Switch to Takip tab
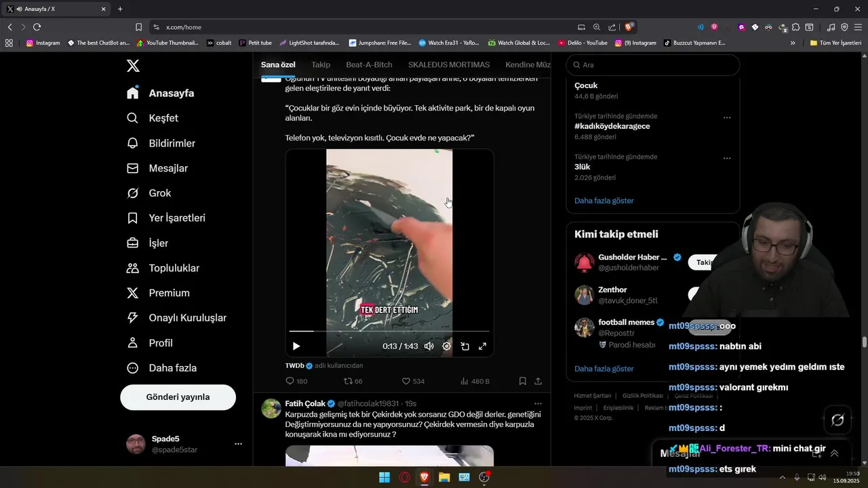This screenshot has width=868, height=488. (x=321, y=64)
